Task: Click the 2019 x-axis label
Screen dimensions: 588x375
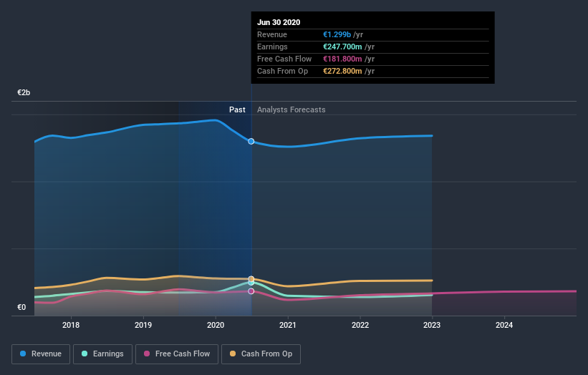Action: pyautogui.click(x=143, y=325)
